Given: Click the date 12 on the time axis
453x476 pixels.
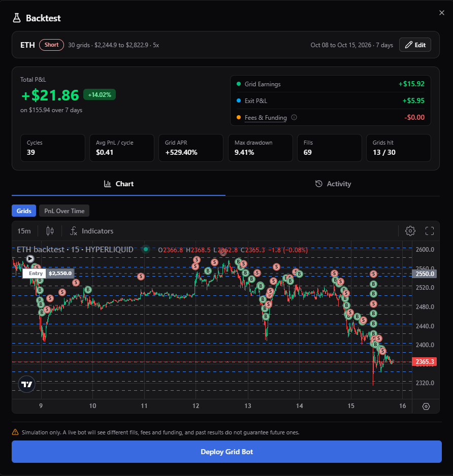Looking at the screenshot, I should [196, 406].
